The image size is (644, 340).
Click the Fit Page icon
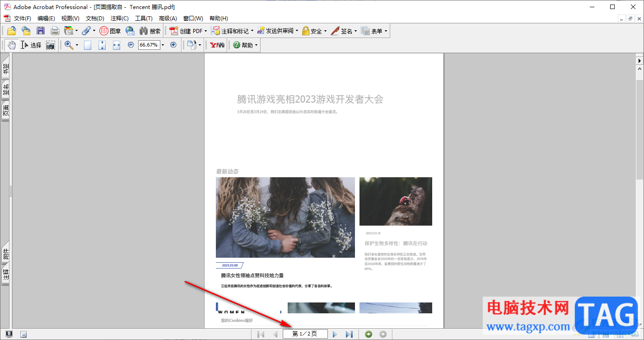[x=102, y=45]
